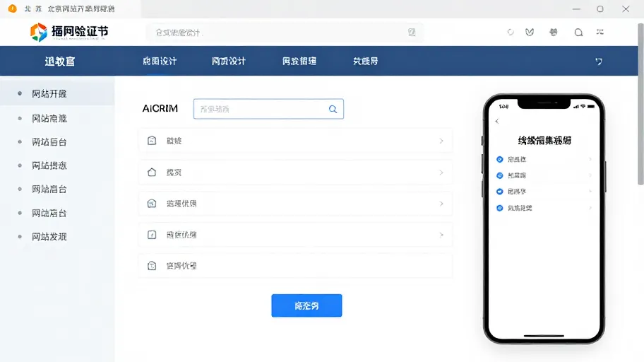Click the edit icon inside top search bar
Screen dimensions: 644x362
412,32
